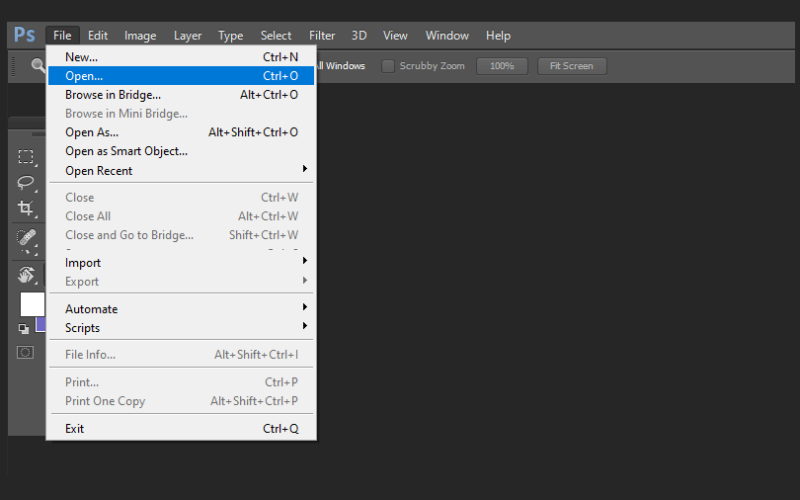This screenshot has width=800, height=500.
Task: Click the Close menu entry
Action: (181, 197)
